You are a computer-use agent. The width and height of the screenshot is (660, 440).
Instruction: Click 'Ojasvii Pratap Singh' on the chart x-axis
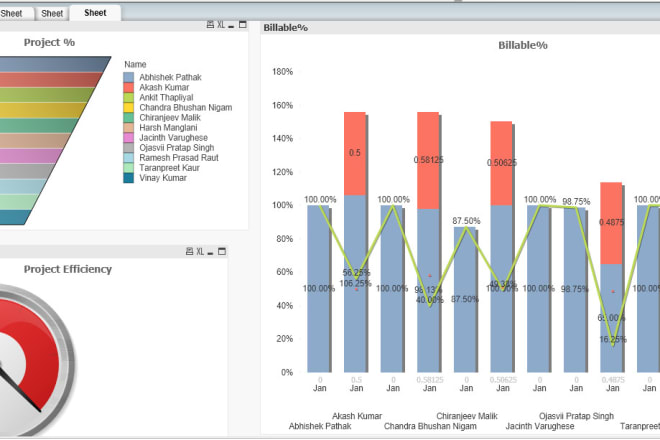tap(577, 416)
